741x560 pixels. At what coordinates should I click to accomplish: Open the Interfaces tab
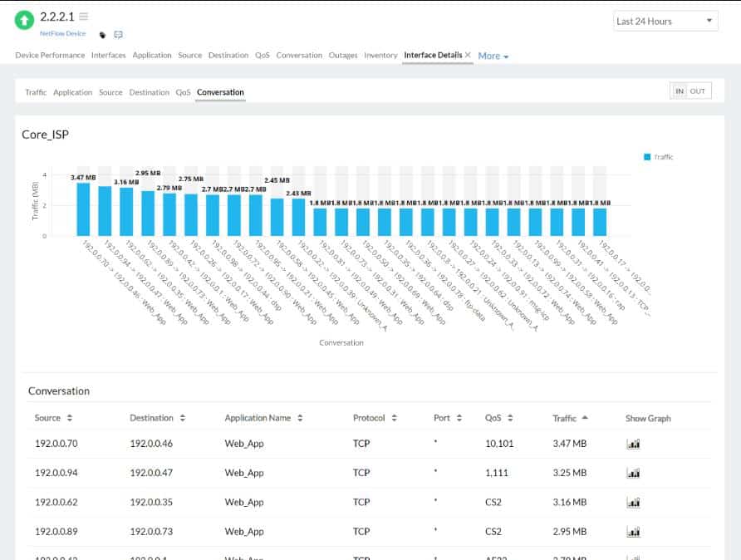coord(109,56)
